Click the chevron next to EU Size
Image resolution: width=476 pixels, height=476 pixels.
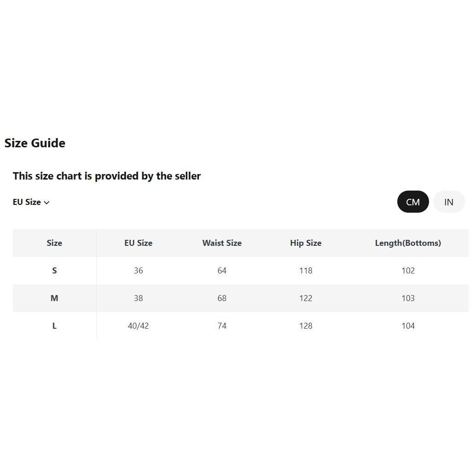(46, 203)
